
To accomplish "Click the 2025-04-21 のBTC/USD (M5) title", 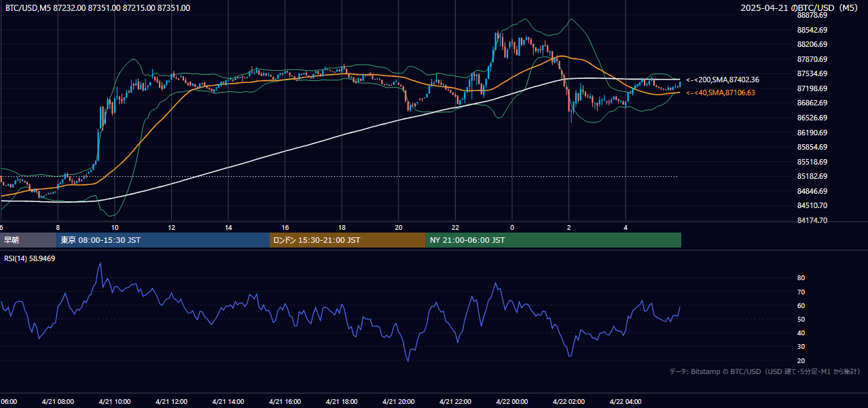I will 799,8.
